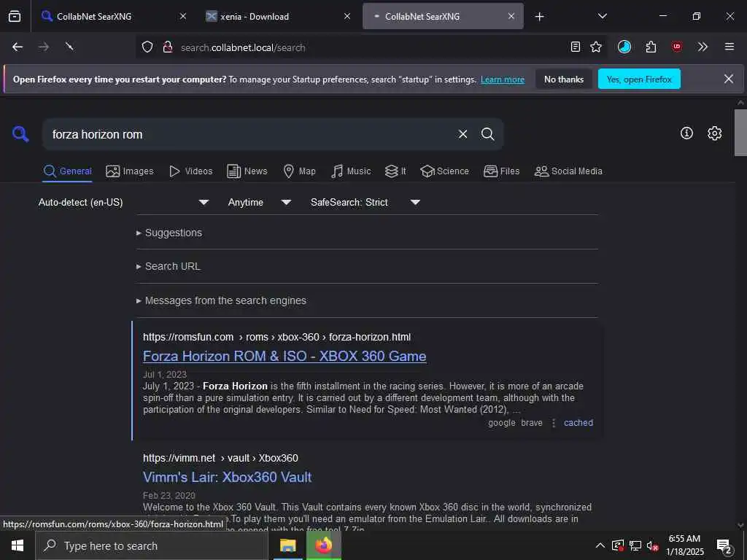Select the Science search category

tap(444, 171)
